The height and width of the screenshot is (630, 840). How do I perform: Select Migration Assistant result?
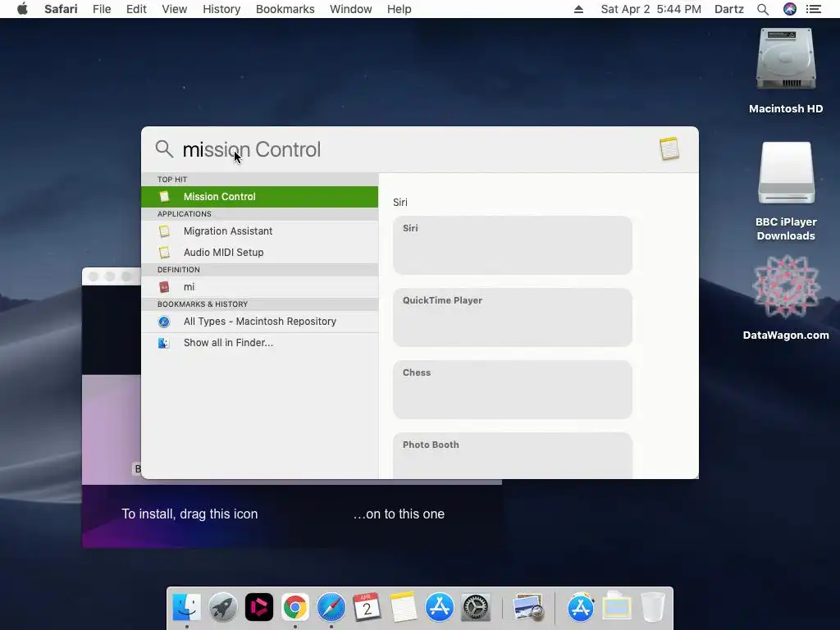coord(259,231)
